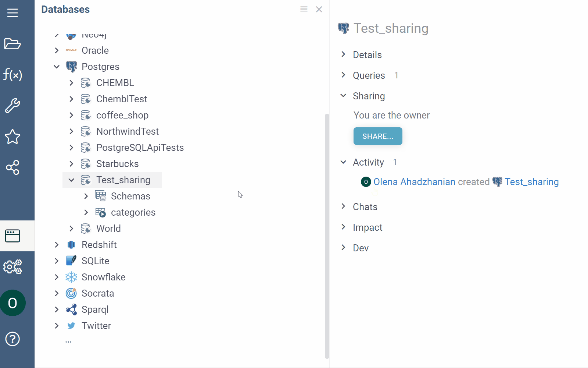
Task: Open the Share network panel
Action: tap(12, 168)
